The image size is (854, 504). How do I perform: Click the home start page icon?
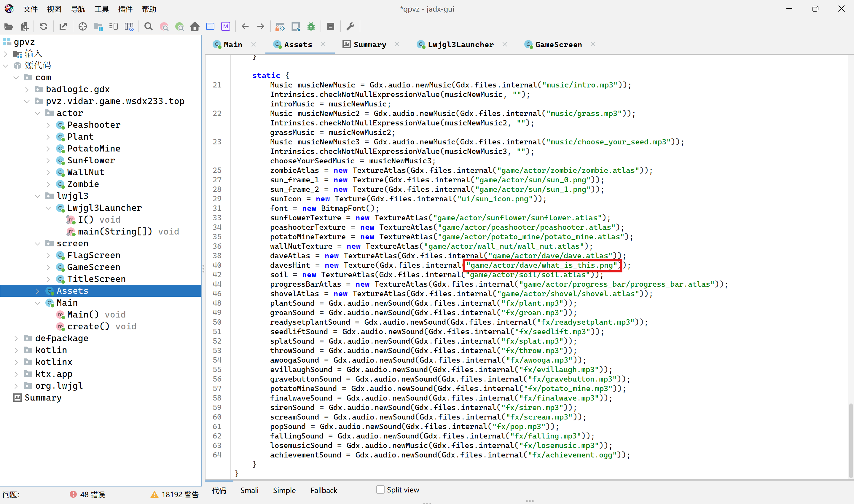pyautogui.click(x=195, y=26)
